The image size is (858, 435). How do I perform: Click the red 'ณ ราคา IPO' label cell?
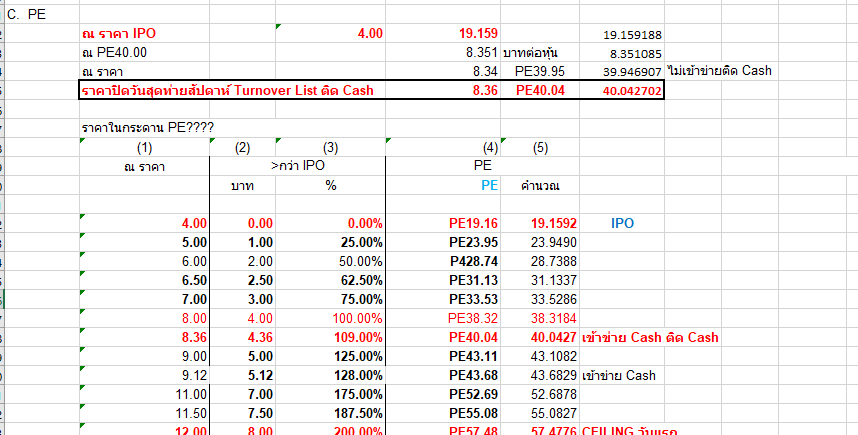click(x=118, y=34)
